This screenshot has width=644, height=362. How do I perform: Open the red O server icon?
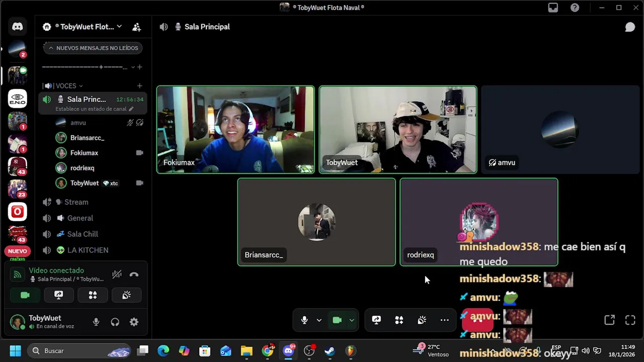pos(18,212)
